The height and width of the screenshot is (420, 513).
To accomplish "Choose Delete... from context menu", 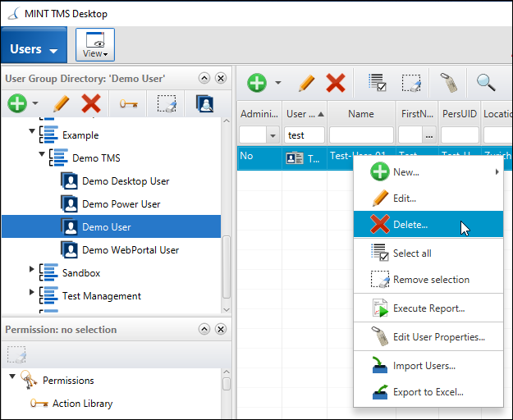I will [428, 224].
